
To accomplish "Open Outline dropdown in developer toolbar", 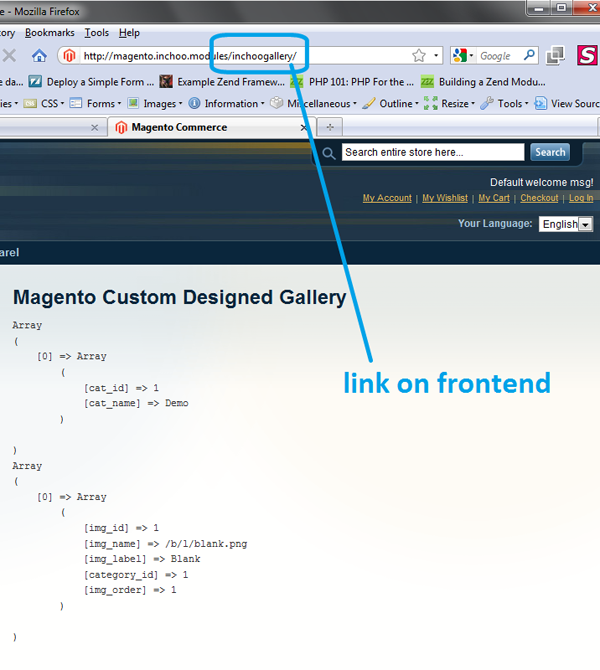I will (391, 103).
